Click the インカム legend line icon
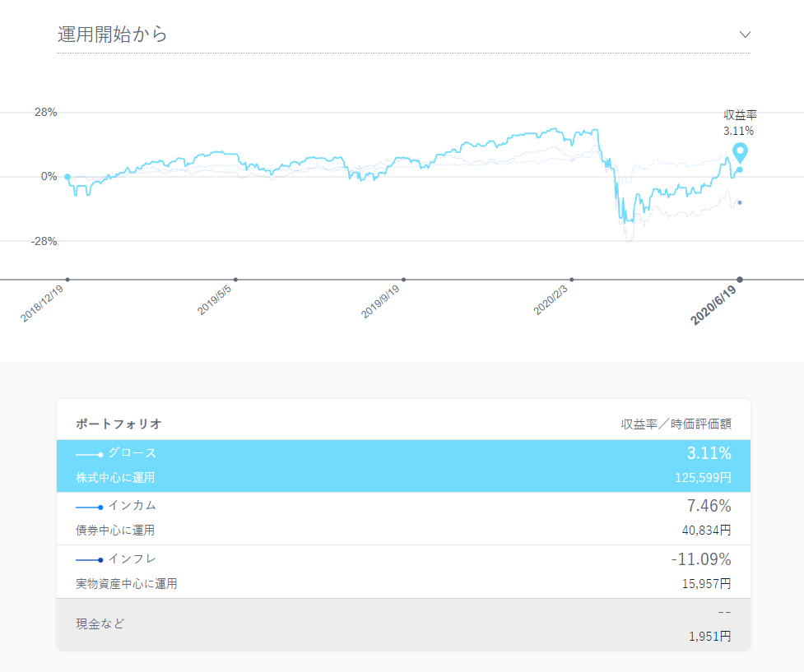The width and height of the screenshot is (804, 672). coord(89,507)
